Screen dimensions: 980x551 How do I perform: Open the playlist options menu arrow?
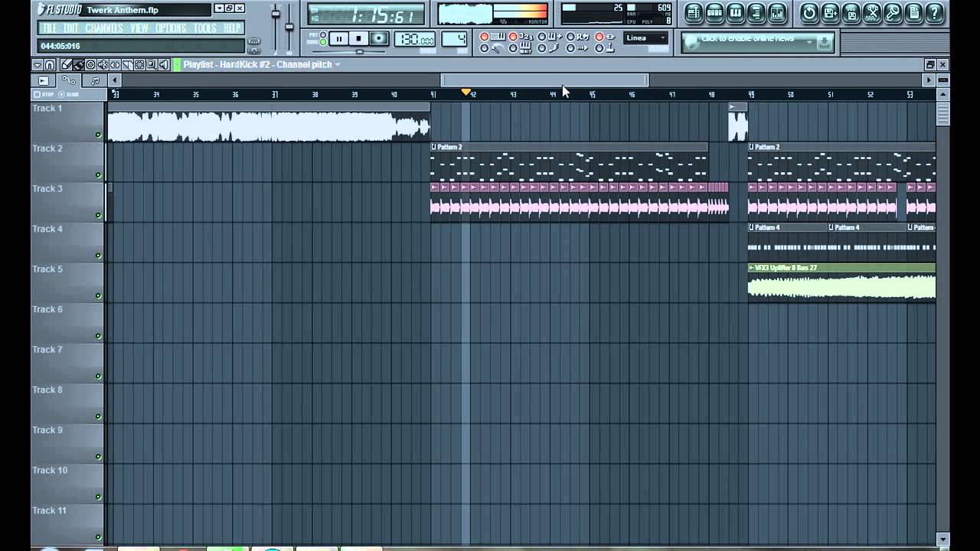click(38, 65)
